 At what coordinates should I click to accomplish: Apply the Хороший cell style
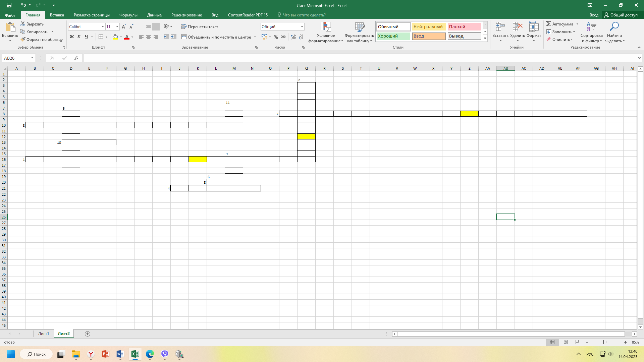click(x=393, y=36)
